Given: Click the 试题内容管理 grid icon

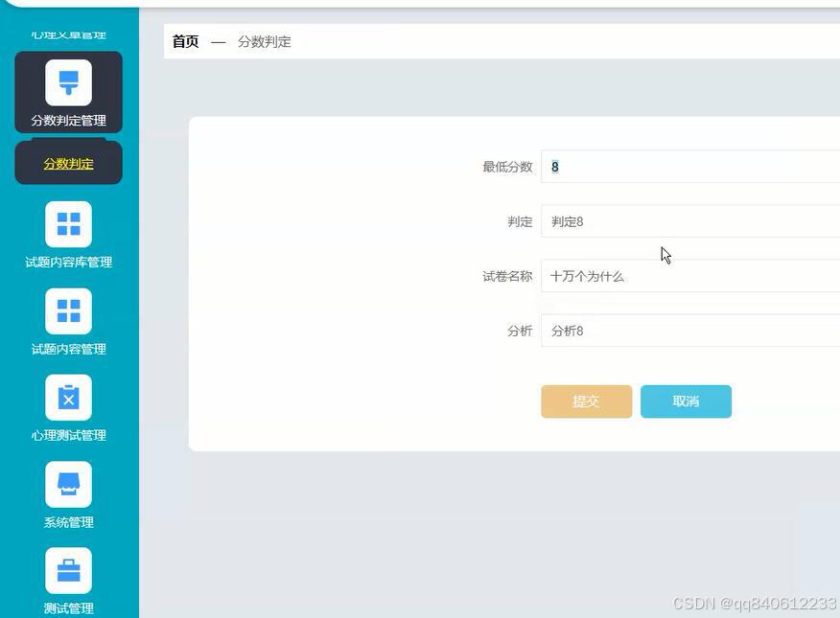Looking at the screenshot, I should (68, 311).
